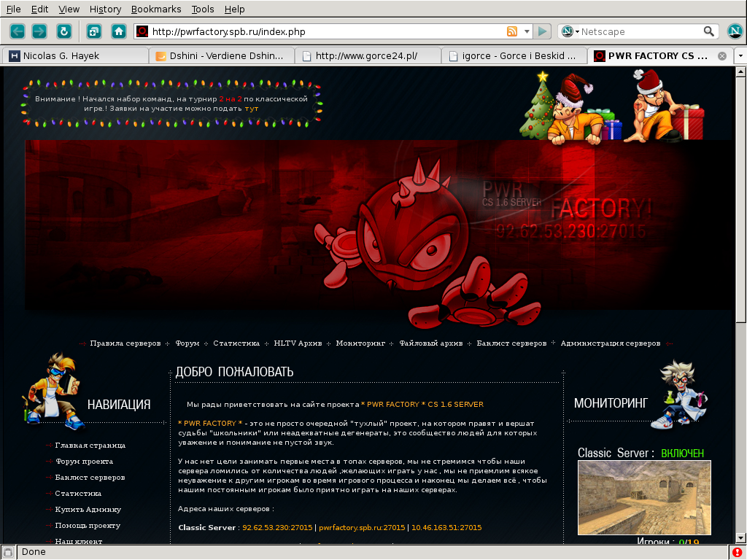Click in the Netscape search field

coord(638,31)
